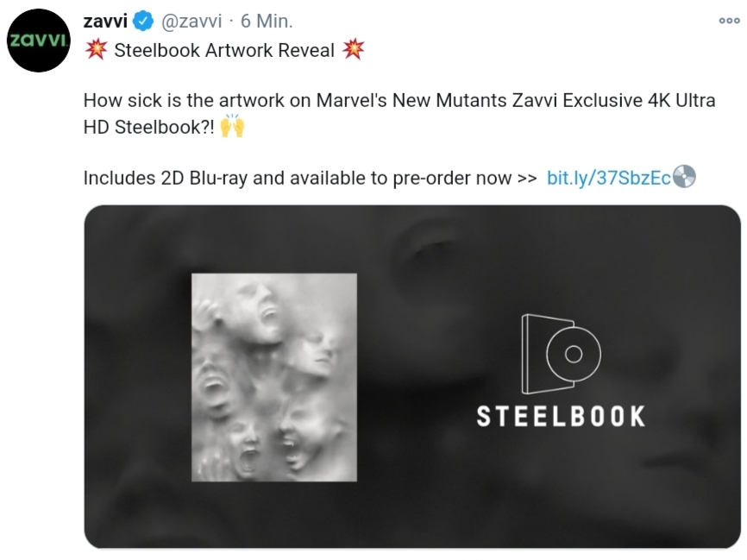The height and width of the screenshot is (560, 747).
Task: Click the raised hands emoji
Action: coord(233,126)
